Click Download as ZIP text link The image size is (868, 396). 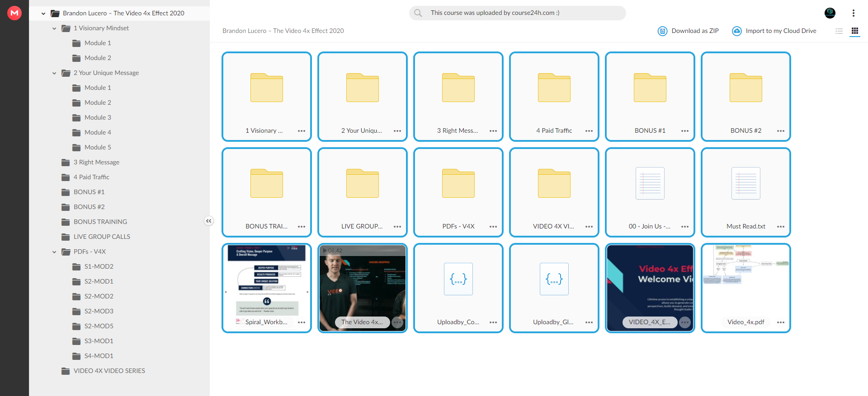tap(695, 31)
